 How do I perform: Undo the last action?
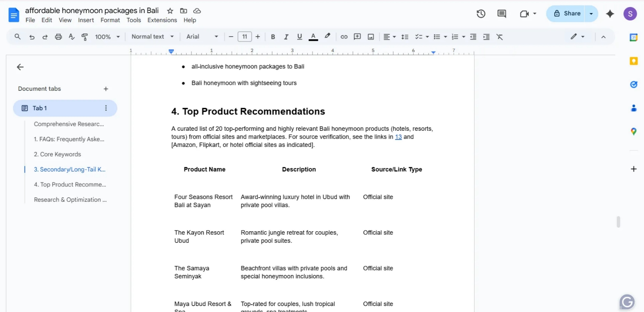pyautogui.click(x=32, y=37)
